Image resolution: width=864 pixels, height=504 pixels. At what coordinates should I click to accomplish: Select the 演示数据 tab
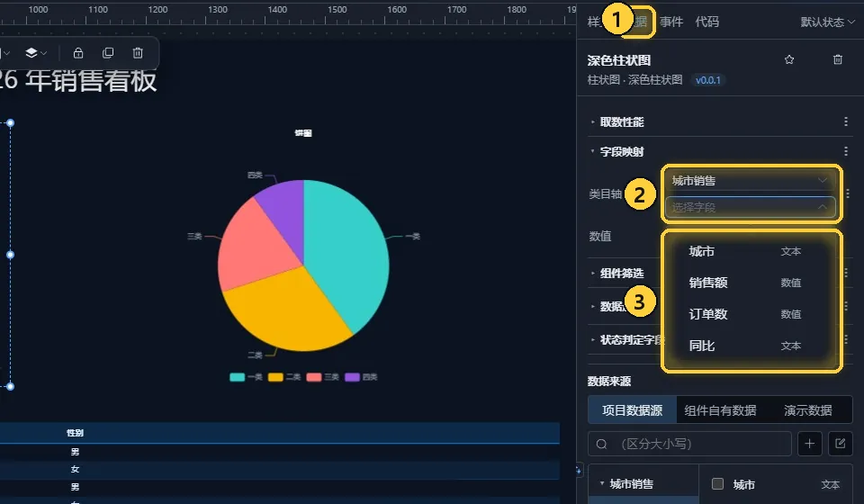click(x=808, y=409)
